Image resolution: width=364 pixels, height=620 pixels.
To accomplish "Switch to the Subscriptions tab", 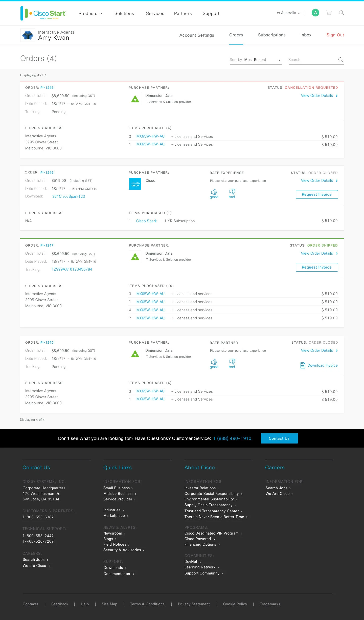I will coord(272,35).
